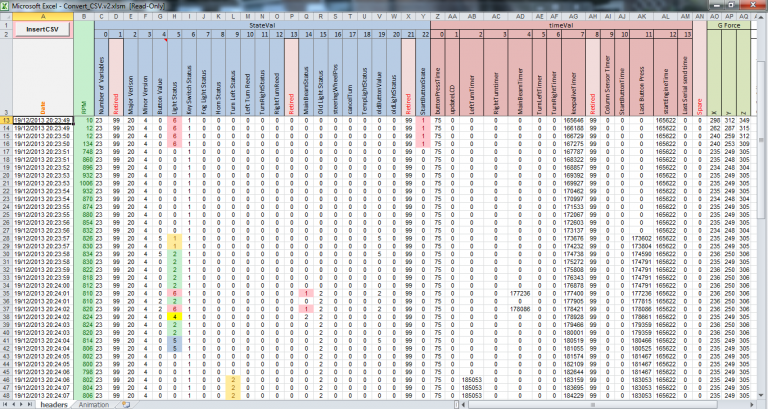Click the Number of Variables header cell
The height and width of the screenshot is (409, 768).
pos(101,77)
